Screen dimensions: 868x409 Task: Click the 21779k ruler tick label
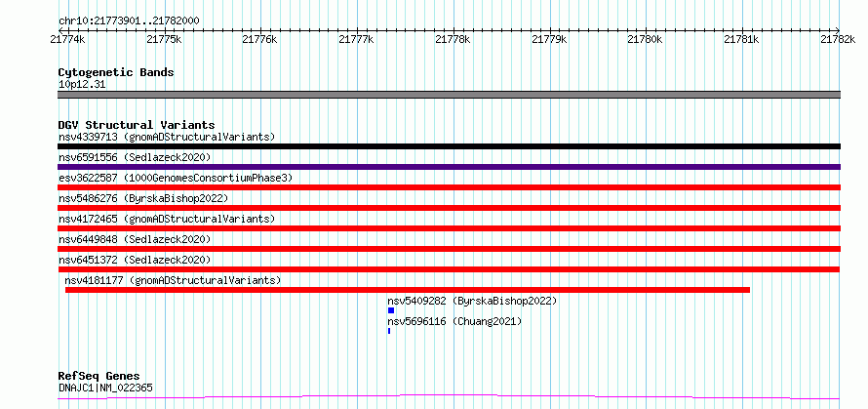coord(550,39)
